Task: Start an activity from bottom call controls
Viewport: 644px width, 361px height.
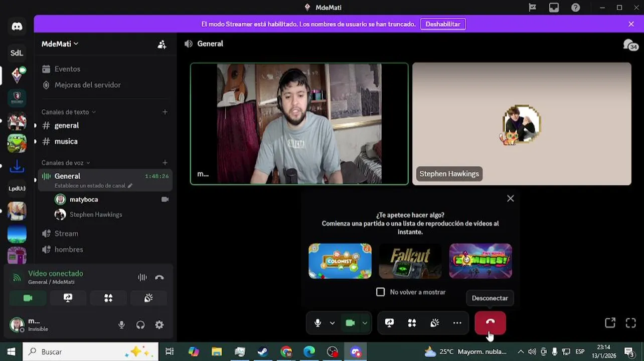Action: (x=412, y=323)
